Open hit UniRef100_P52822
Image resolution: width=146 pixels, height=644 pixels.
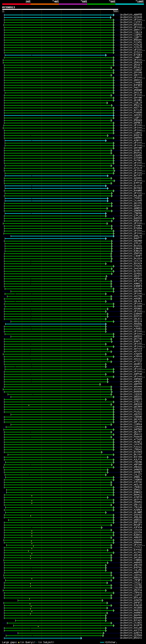(x=131, y=412)
